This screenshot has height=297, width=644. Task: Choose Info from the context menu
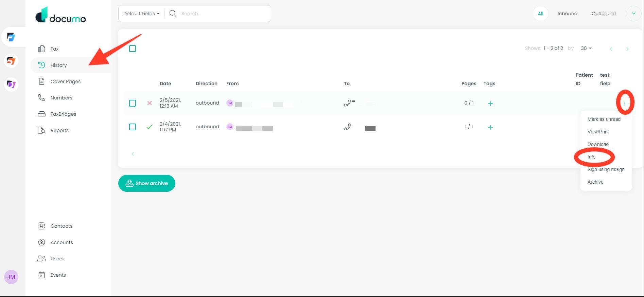click(591, 157)
